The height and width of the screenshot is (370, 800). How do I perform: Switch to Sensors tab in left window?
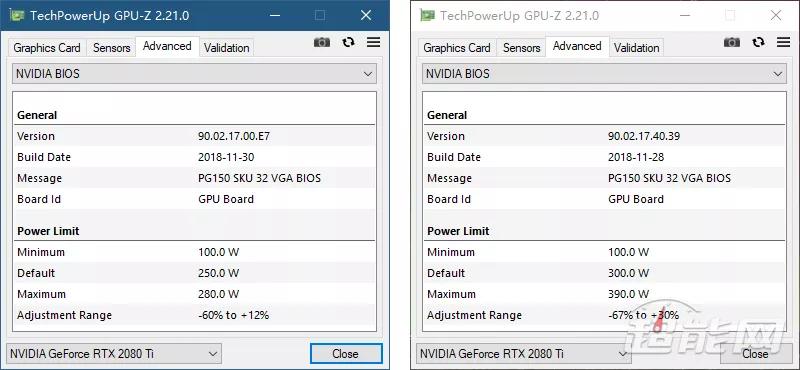[111, 48]
